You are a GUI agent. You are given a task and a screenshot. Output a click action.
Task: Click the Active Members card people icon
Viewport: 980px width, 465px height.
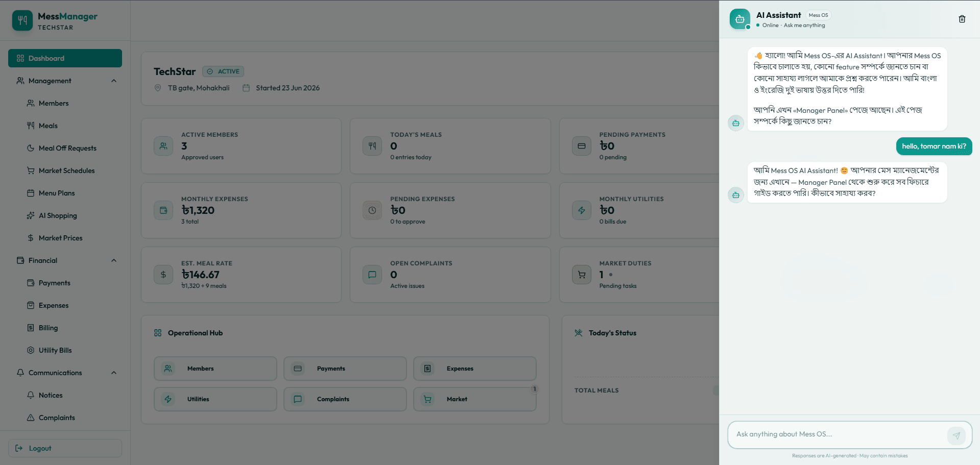163,146
